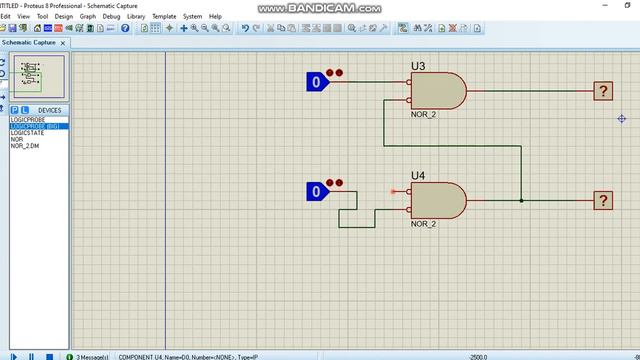Click the Pick parts from library magnifier icon

click(x=351, y=28)
